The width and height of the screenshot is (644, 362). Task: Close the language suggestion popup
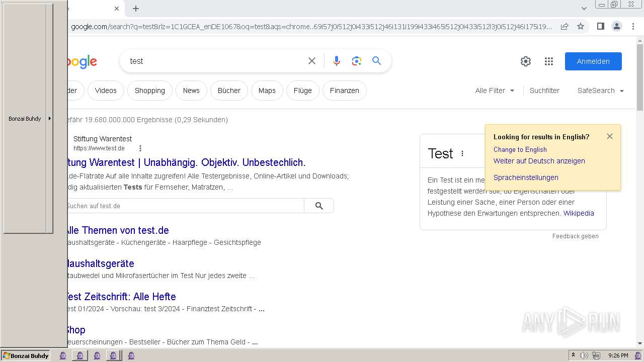(x=610, y=136)
